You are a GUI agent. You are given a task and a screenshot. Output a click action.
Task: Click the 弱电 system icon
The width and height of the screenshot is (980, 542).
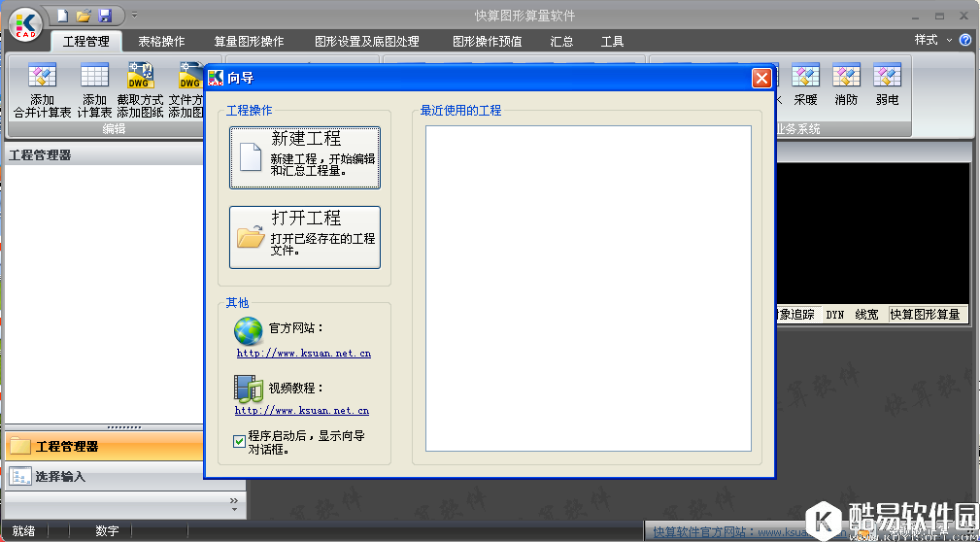pyautogui.click(x=887, y=85)
